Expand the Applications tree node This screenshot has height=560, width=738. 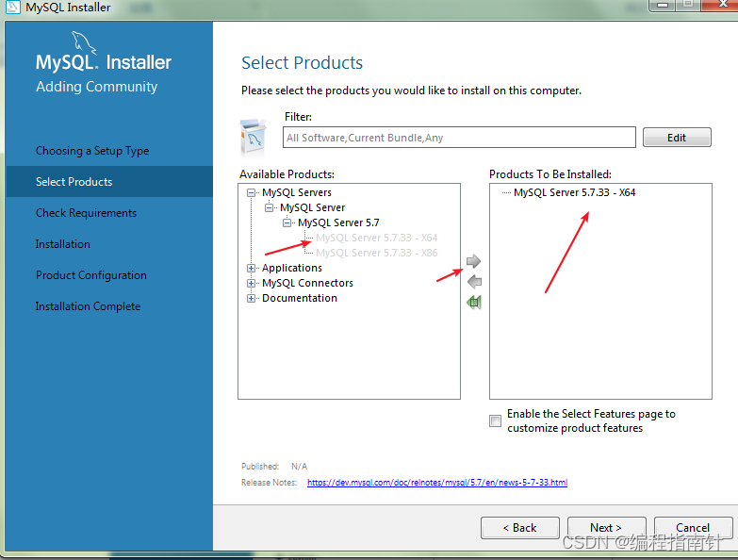252,268
